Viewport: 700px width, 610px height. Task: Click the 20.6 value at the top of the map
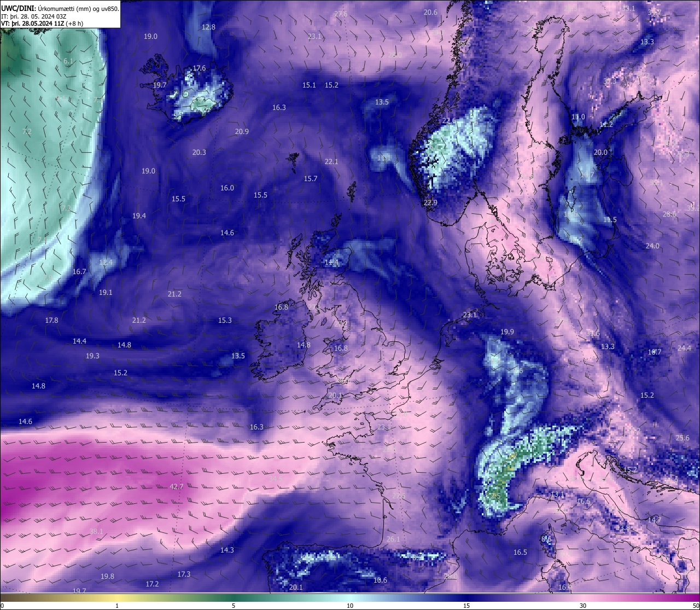pyautogui.click(x=430, y=12)
